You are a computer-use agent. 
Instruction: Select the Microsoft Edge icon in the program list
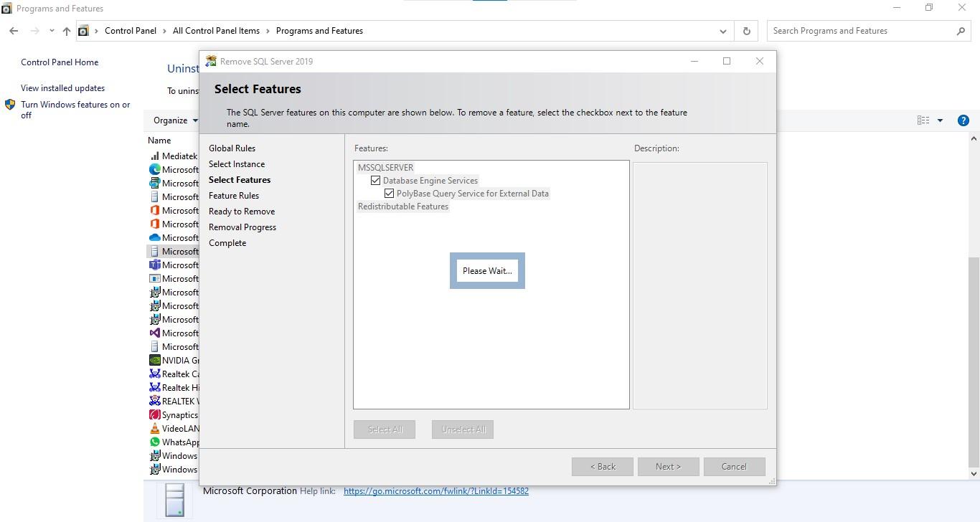(154, 169)
